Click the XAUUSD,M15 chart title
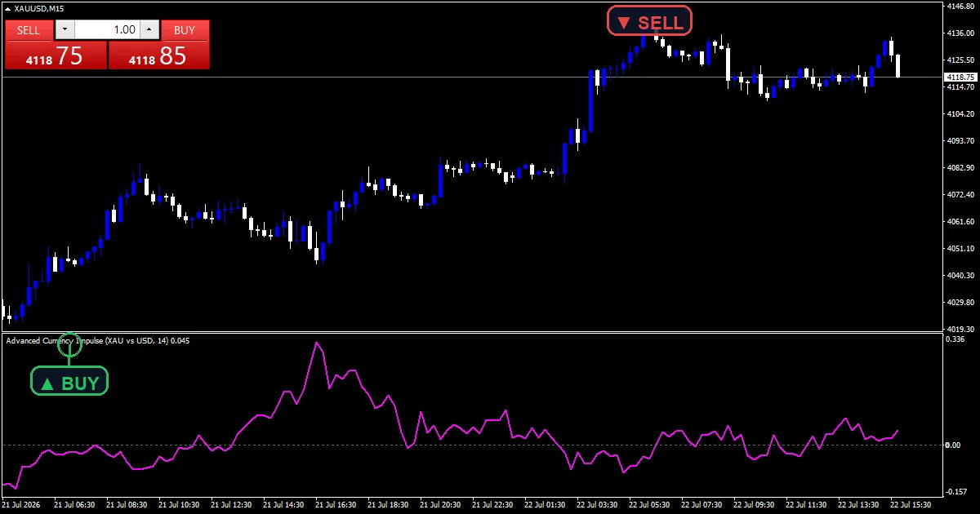The image size is (980, 514). pos(39,8)
